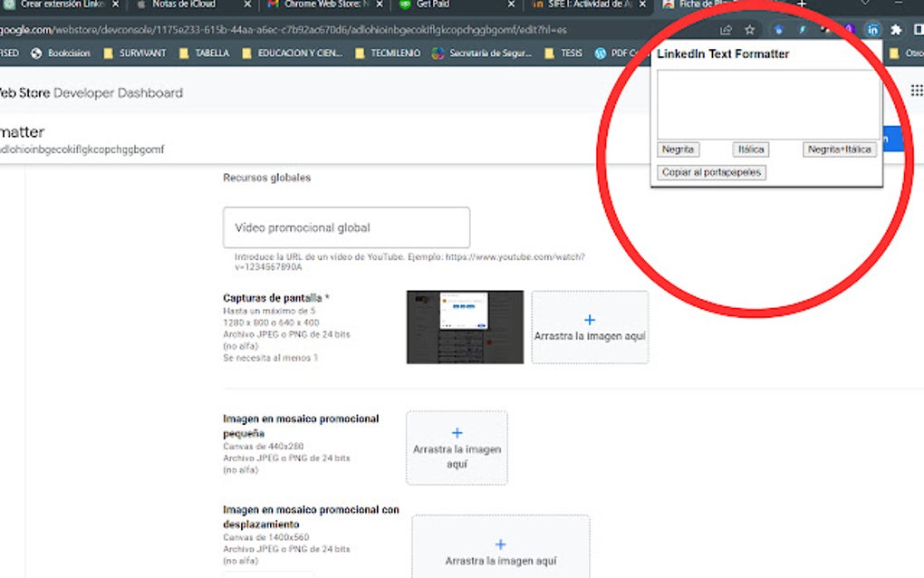Open the Bookcision bookmark
The image size is (924, 578).
tap(61, 53)
